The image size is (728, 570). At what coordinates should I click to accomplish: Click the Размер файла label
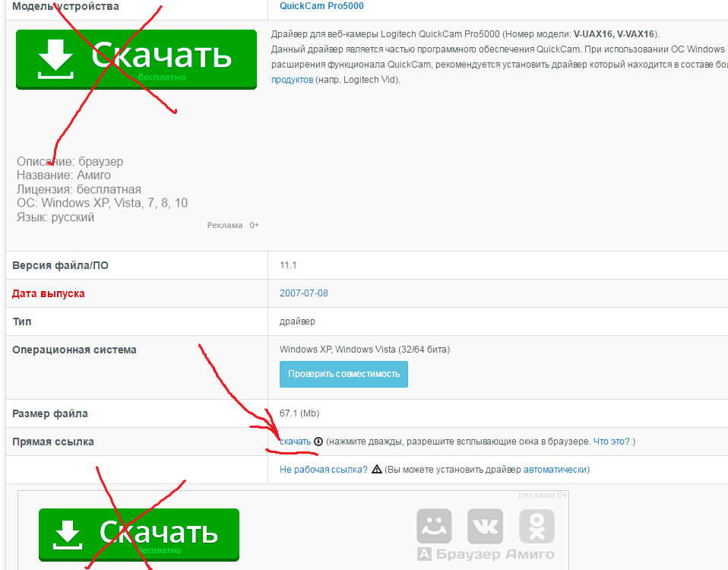pos(50,413)
